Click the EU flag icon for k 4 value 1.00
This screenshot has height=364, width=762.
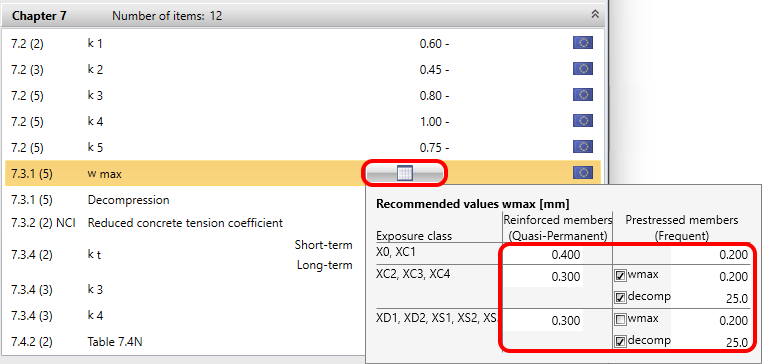pyautogui.click(x=583, y=121)
